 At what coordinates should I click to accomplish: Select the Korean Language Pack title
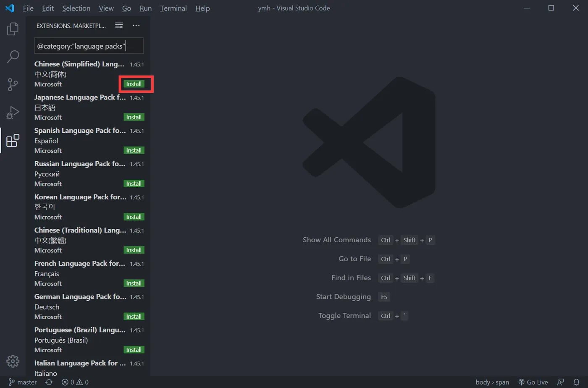coord(80,197)
